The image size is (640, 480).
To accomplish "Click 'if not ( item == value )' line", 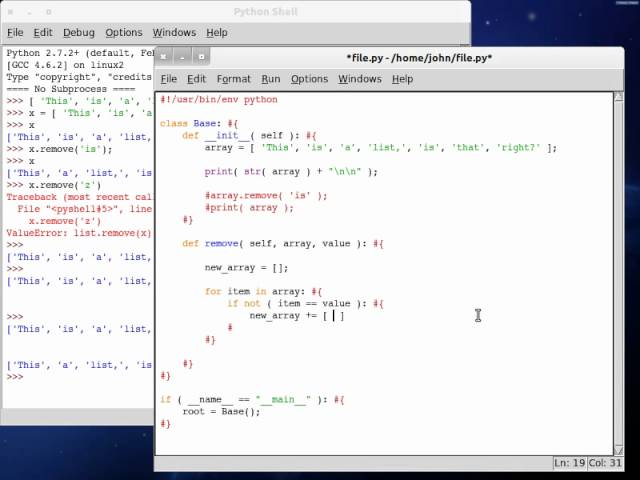I will click(305, 304).
